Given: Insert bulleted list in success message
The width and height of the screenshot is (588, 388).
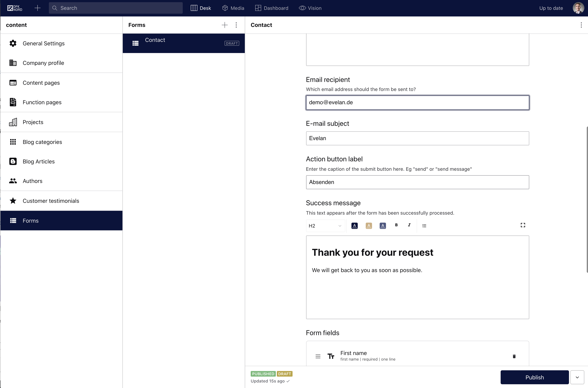Looking at the screenshot, I should pos(424,225).
